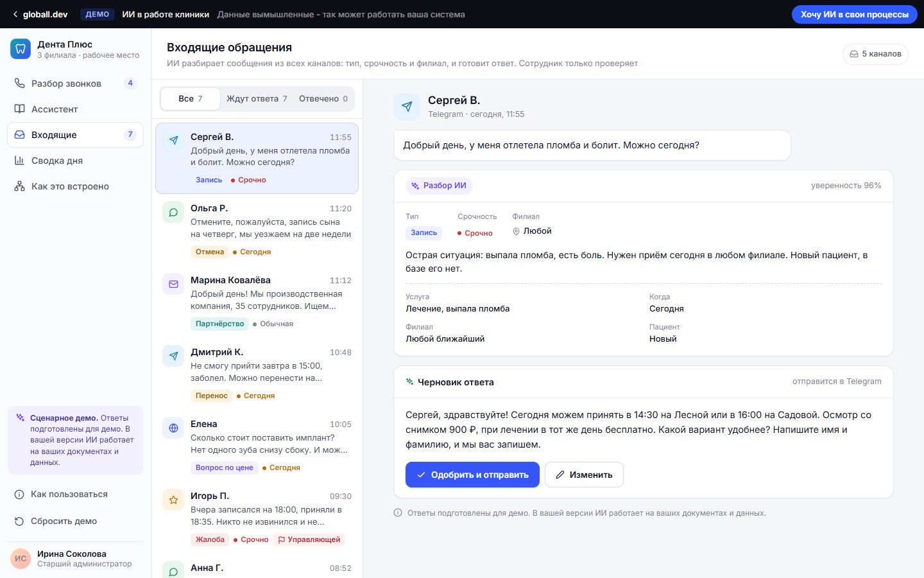Click the large Telegram avatar in the conversation header
This screenshot has width=924, height=578.
[x=407, y=107]
